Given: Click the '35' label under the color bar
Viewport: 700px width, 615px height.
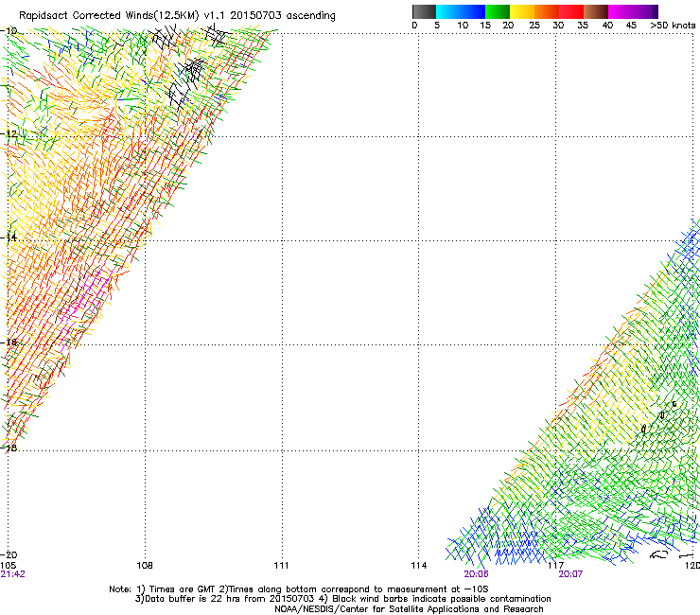Looking at the screenshot, I should [583, 26].
